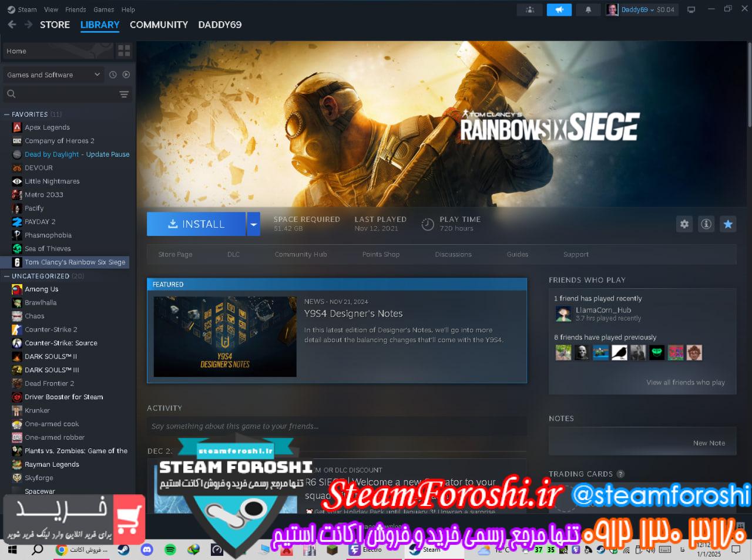Image resolution: width=752 pixels, height=560 pixels.
Task: Toggle the favorite star for Rainbow Six Siege
Action: (x=728, y=224)
